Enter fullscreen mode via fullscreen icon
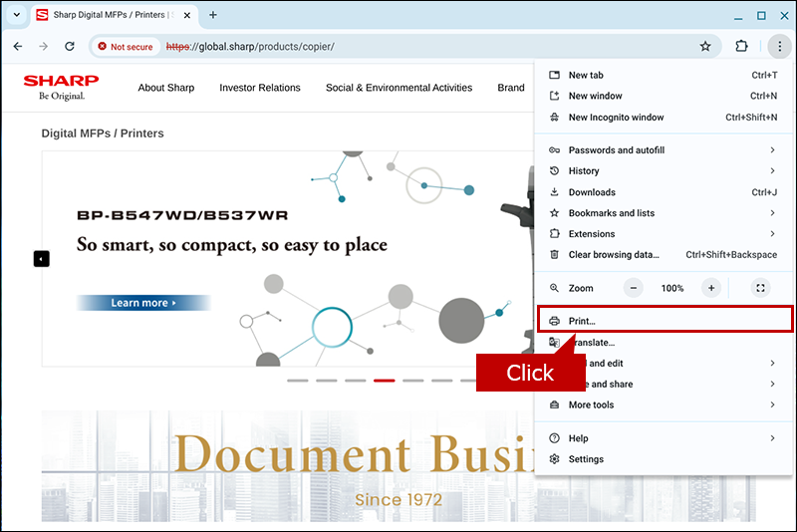This screenshot has height=532, width=797. click(760, 288)
